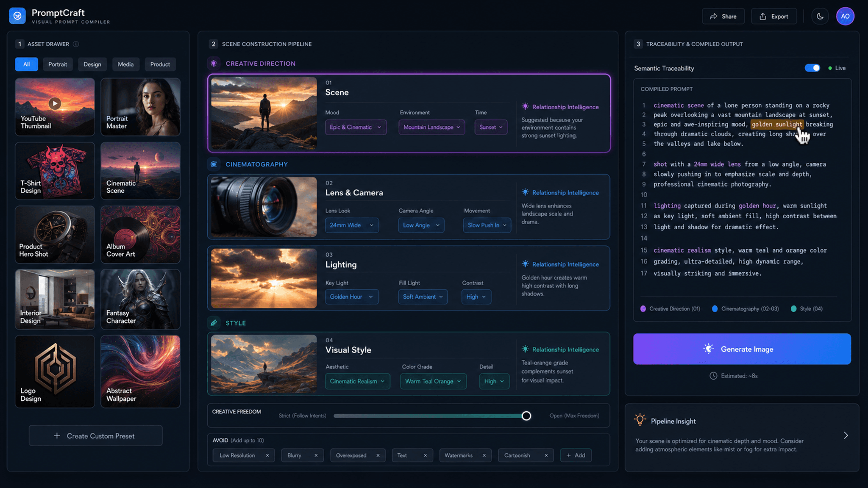Remove the Overexposed avoid tag
Image resolution: width=868 pixels, height=488 pixels.
coord(378,455)
